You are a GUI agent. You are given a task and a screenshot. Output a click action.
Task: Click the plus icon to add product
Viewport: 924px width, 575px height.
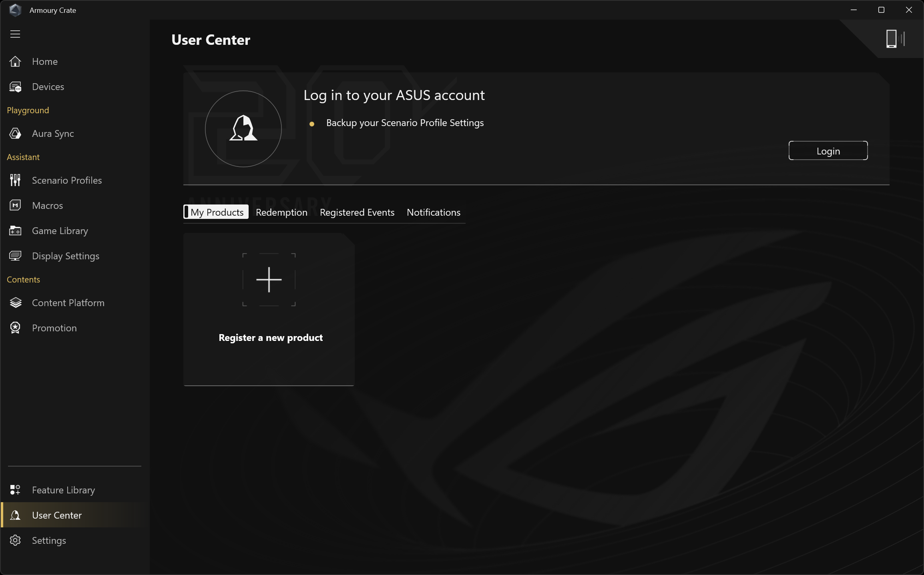pos(269,280)
